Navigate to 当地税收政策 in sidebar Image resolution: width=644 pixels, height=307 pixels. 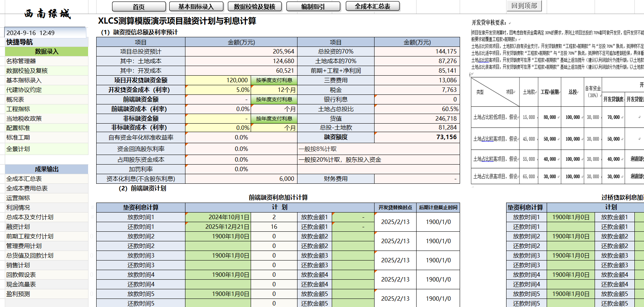[x=24, y=119]
